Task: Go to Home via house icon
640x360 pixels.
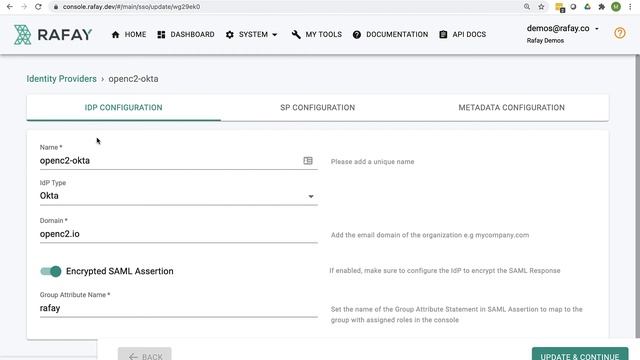Action: (116, 35)
